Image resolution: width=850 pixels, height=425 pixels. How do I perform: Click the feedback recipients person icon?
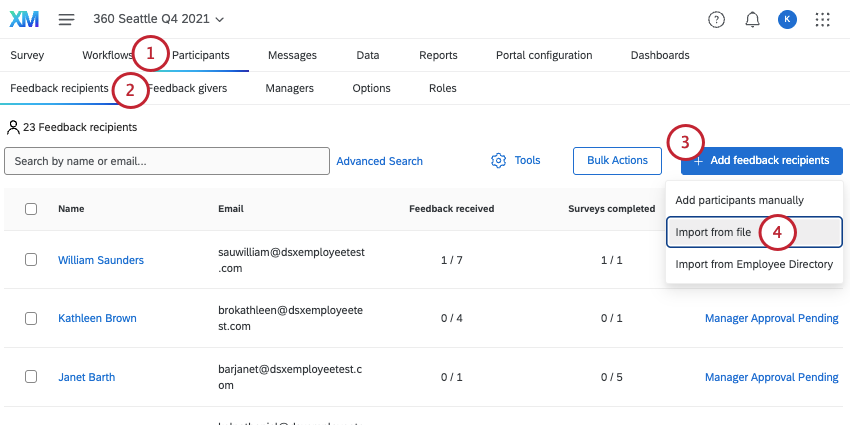(13, 127)
